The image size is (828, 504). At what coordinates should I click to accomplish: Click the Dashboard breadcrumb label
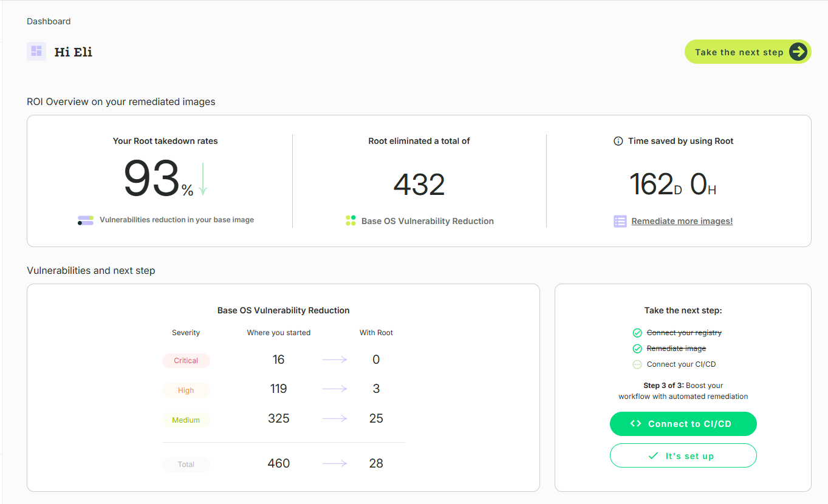point(49,21)
